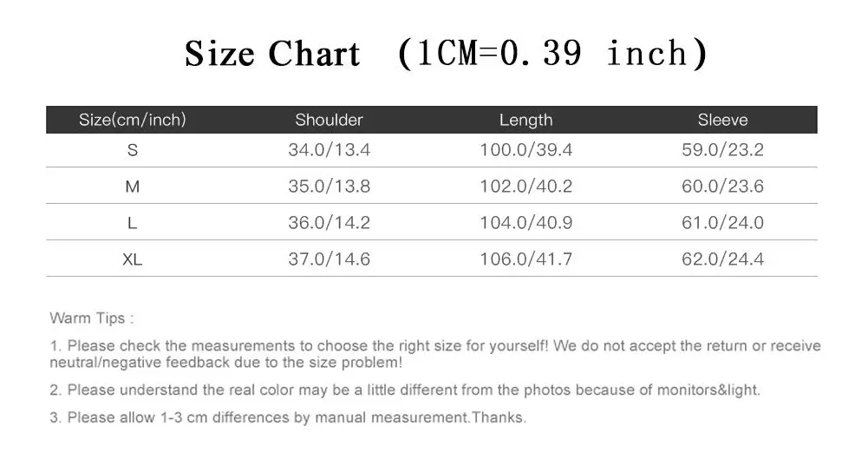Select the XL size row label
This screenshot has width=868, height=452.
(133, 259)
